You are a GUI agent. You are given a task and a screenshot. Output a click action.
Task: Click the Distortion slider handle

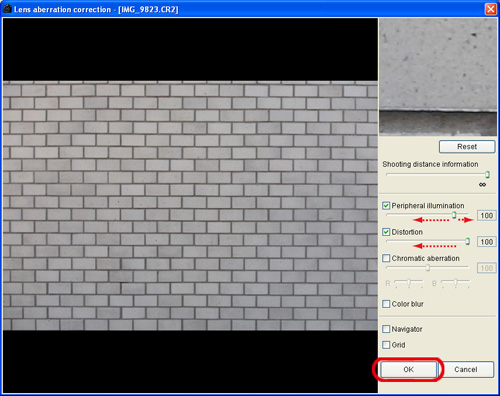pyautogui.click(x=468, y=241)
